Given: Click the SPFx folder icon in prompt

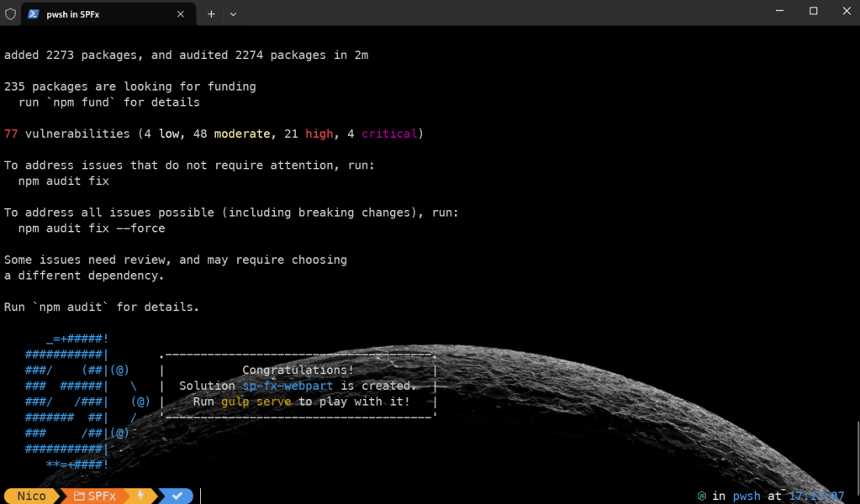Looking at the screenshot, I should click(79, 496).
